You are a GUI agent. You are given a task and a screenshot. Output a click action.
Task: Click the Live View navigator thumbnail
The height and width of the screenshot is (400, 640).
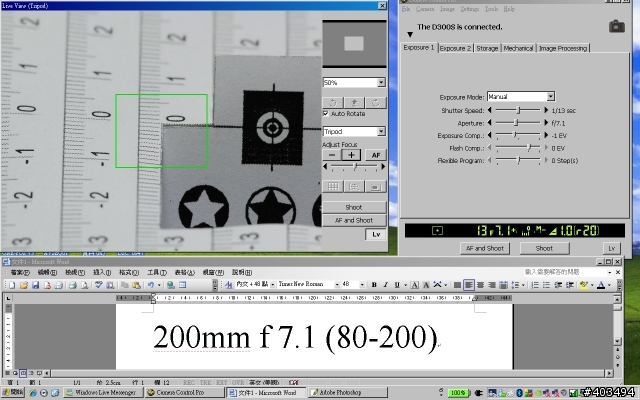354,44
